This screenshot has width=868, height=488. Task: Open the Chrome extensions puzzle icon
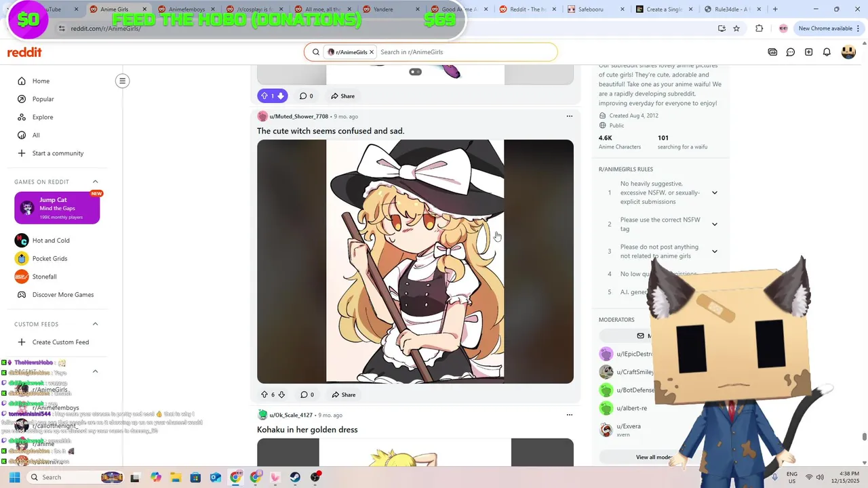coord(759,28)
